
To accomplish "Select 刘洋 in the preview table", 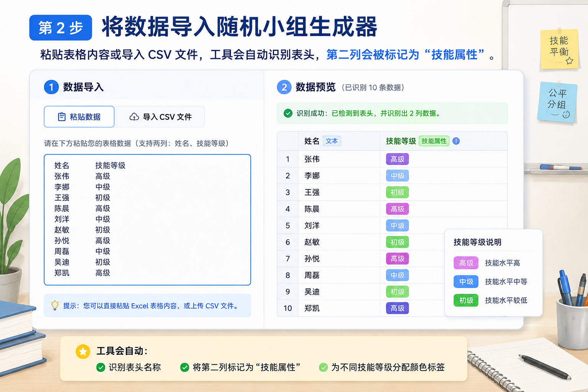I will point(312,225).
